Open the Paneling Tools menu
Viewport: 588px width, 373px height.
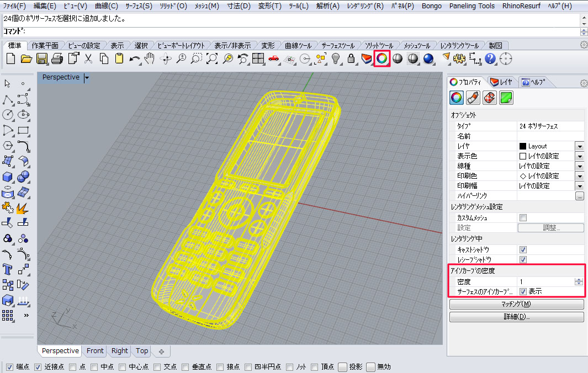point(472,6)
